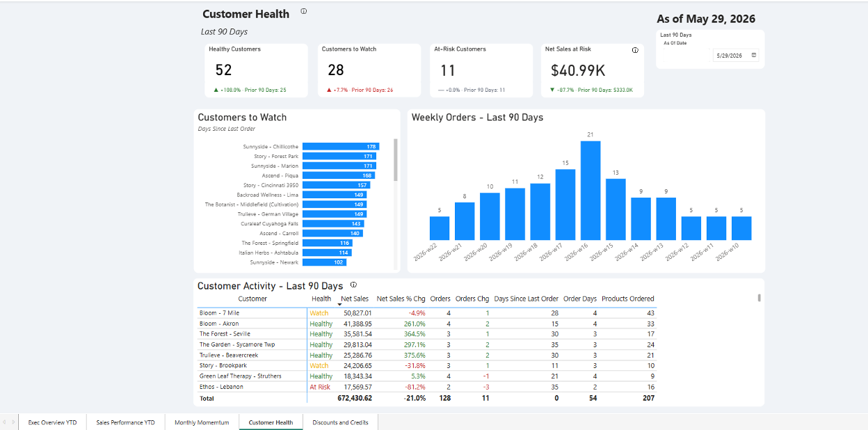The width and height of the screenshot is (868, 430).
Task: Click the info icon on Net Sales at Risk card
Action: (x=635, y=50)
